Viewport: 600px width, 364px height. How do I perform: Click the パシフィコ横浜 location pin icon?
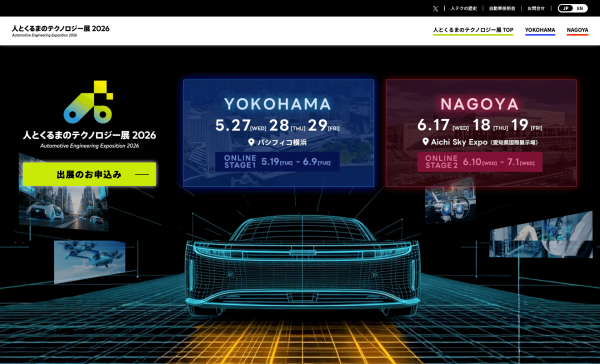click(251, 142)
